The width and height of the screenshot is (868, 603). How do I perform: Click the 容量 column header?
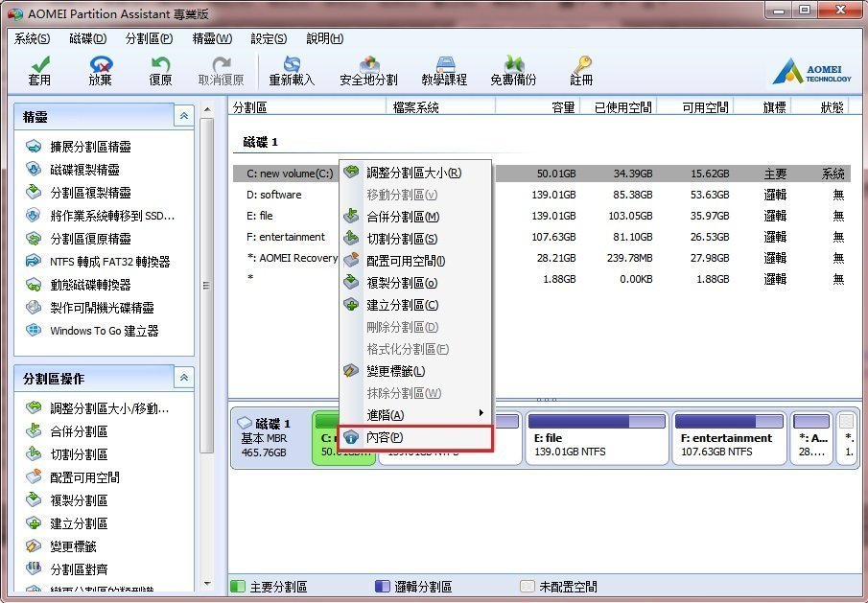click(537, 106)
